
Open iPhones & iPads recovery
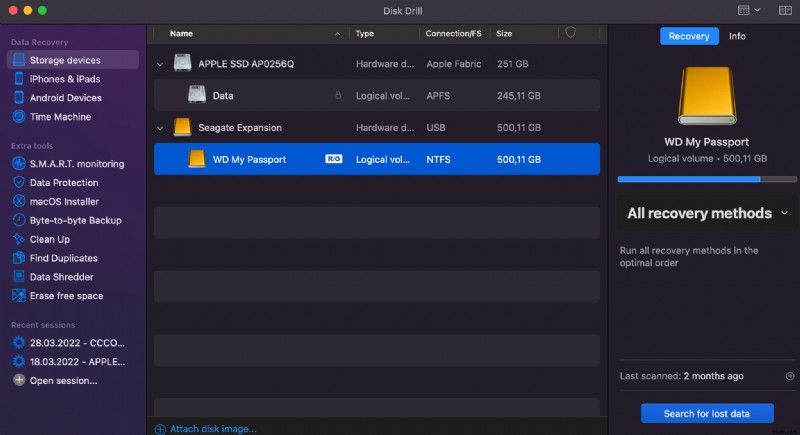pos(64,79)
